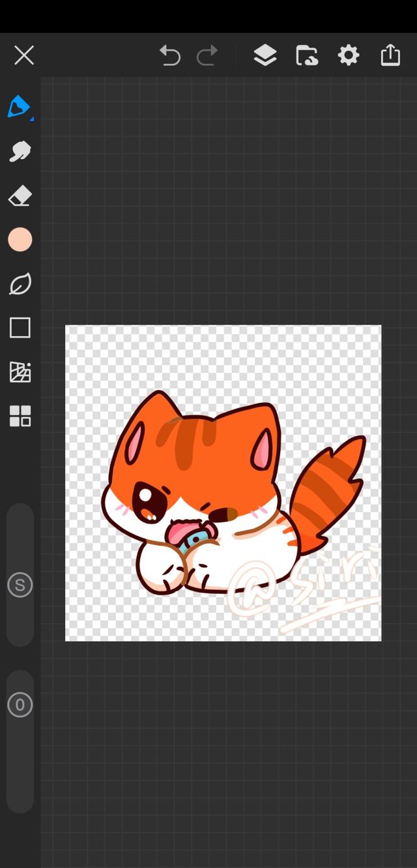
Task: Open the Layers panel
Action: 265,55
